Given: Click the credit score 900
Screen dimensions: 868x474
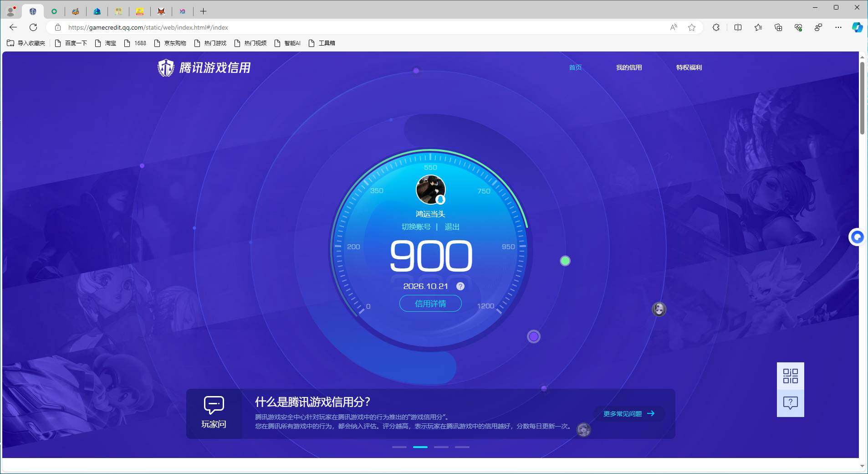Looking at the screenshot, I should [x=431, y=256].
